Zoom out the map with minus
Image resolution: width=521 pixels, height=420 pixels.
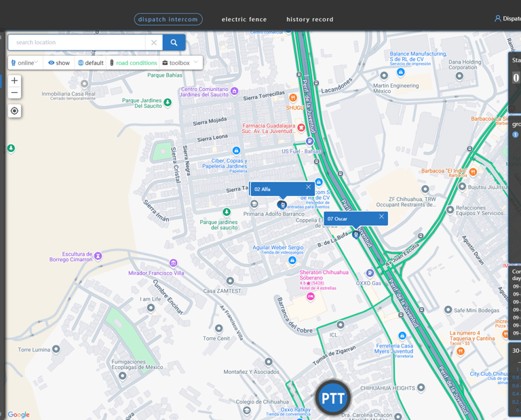click(x=14, y=92)
